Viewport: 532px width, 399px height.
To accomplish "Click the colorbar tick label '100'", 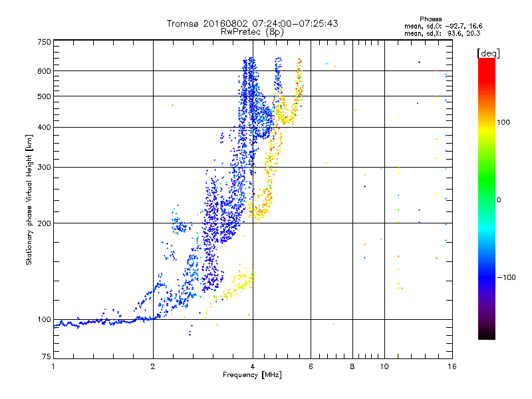I will click(503, 122).
